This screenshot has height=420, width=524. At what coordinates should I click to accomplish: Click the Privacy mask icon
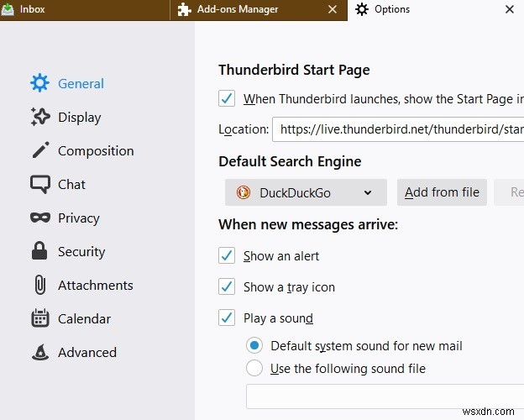coord(40,218)
